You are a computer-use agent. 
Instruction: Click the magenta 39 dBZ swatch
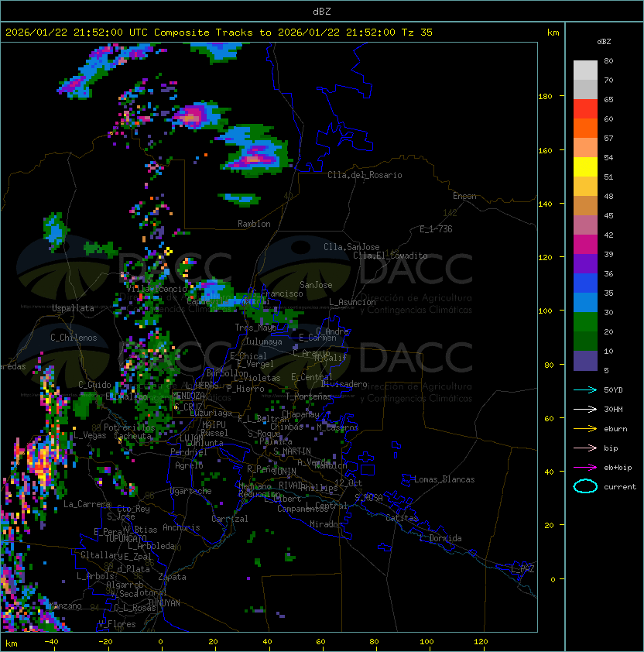pos(585,244)
